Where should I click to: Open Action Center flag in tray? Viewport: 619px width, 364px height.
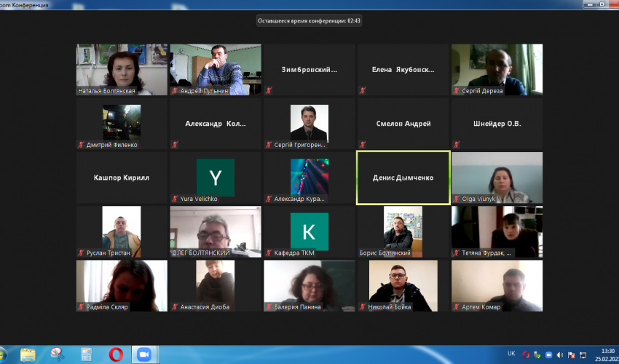point(572,355)
